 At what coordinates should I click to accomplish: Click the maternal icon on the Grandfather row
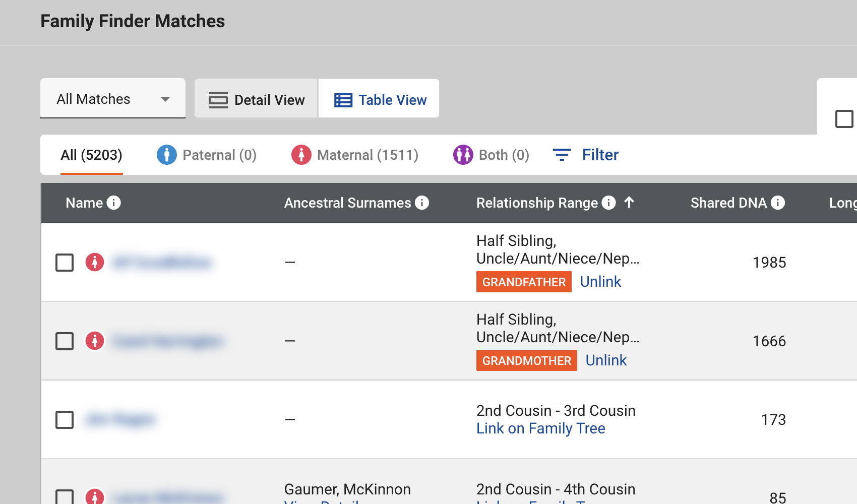point(95,262)
